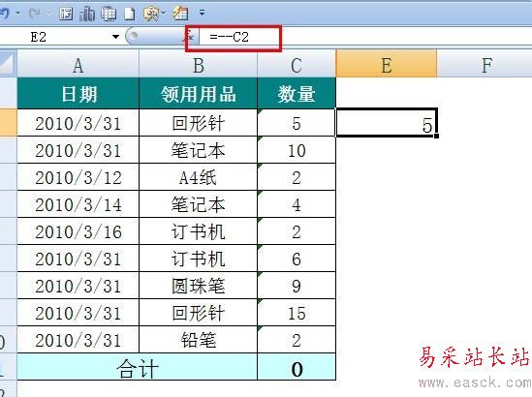
Task: Click the 圆珠笔 cell
Action: [198, 286]
